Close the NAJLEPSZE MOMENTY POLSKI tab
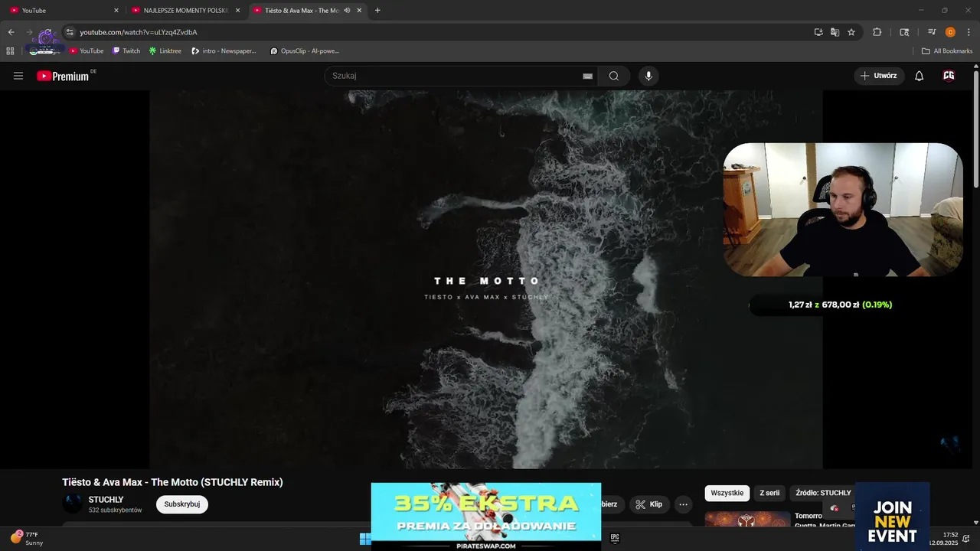This screenshot has width=980, height=551. (238, 11)
